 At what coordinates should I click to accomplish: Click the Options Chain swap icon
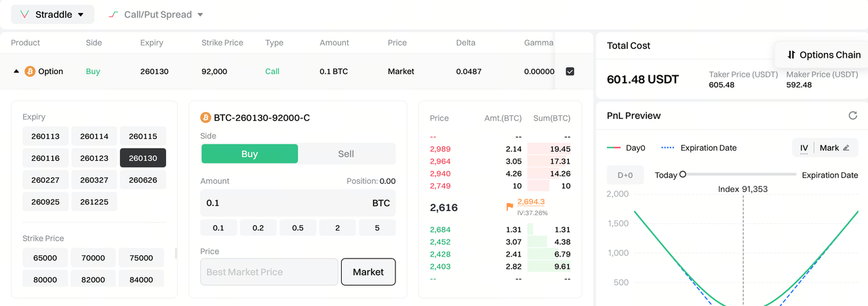[x=791, y=55]
